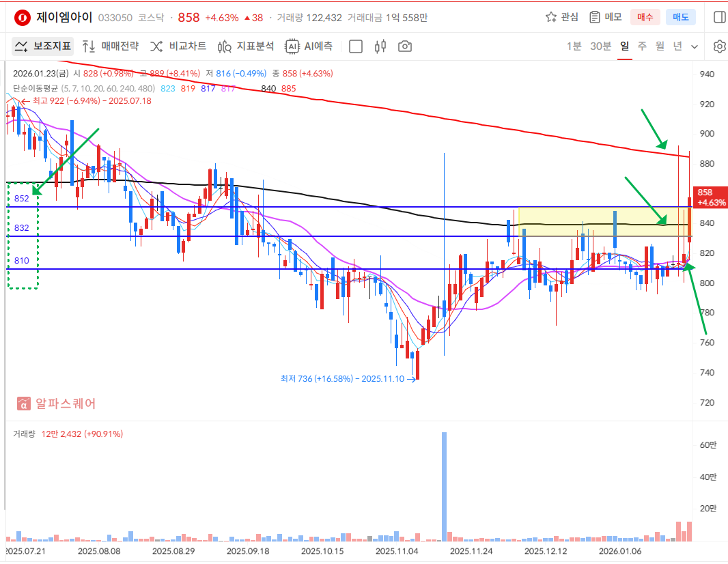This screenshot has width=728, height=564.
Task: Expand the 거래량 volume indicator label
Action: tap(23, 434)
